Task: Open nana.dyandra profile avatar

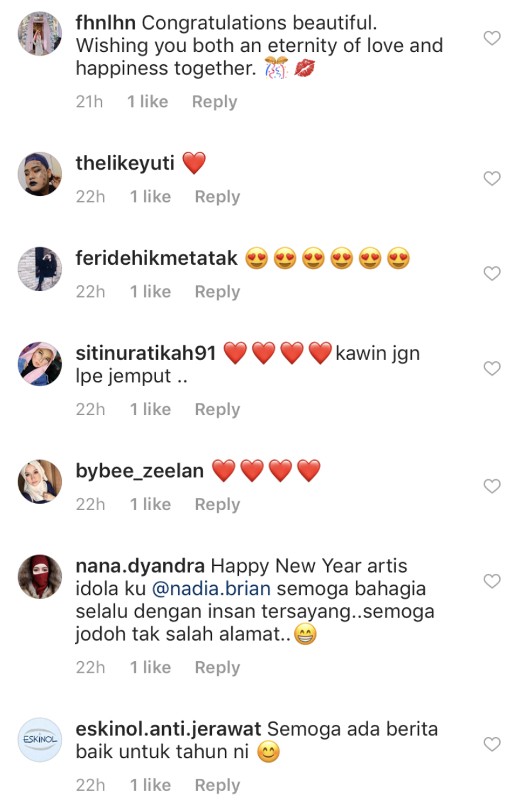Action: point(40,576)
